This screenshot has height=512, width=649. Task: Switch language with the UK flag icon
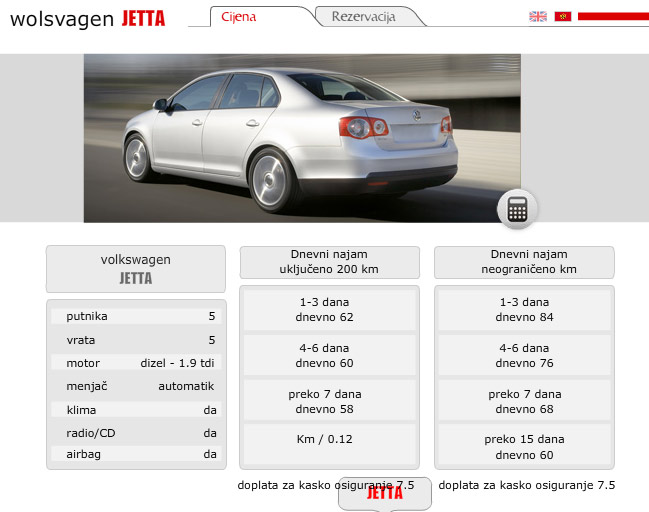(538, 16)
